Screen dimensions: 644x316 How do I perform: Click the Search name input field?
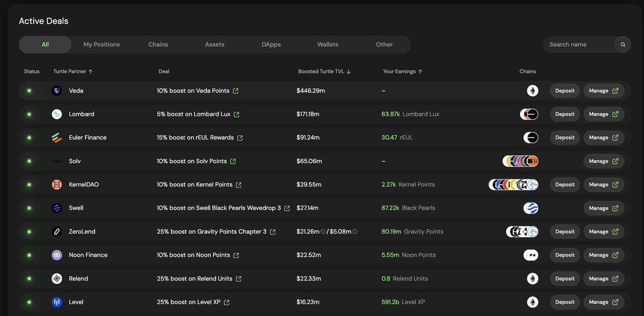coord(579,45)
